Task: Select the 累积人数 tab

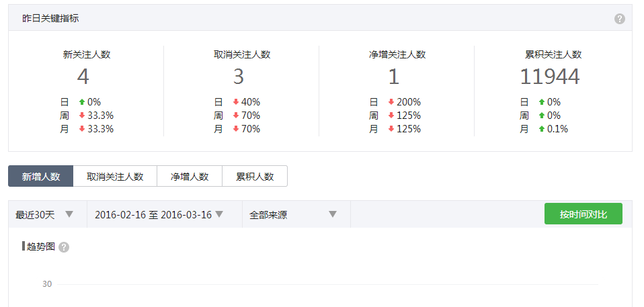Action: 255,177
